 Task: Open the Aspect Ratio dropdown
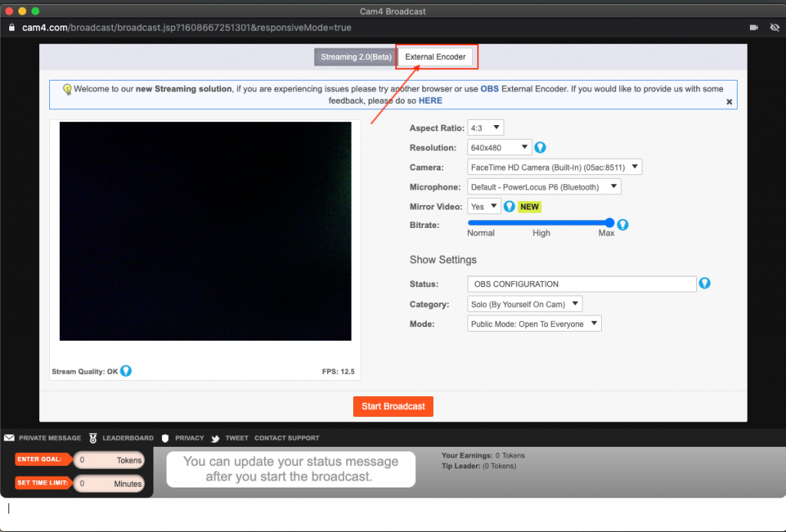click(486, 127)
